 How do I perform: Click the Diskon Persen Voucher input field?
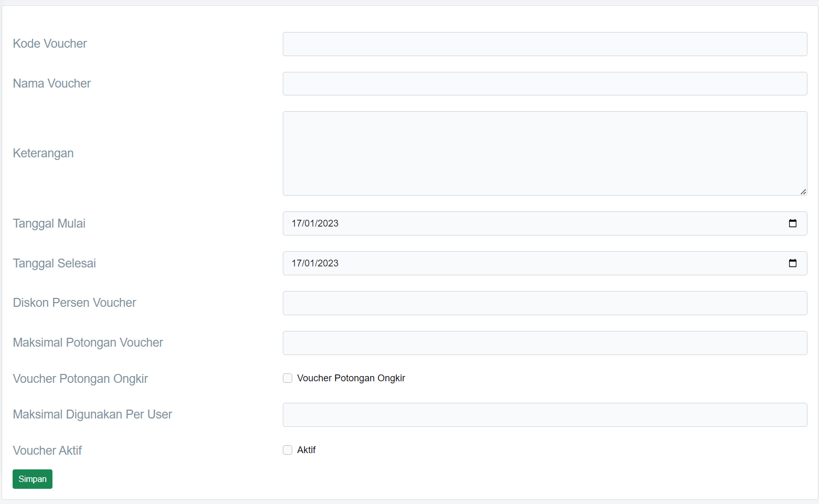coord(545,303)
